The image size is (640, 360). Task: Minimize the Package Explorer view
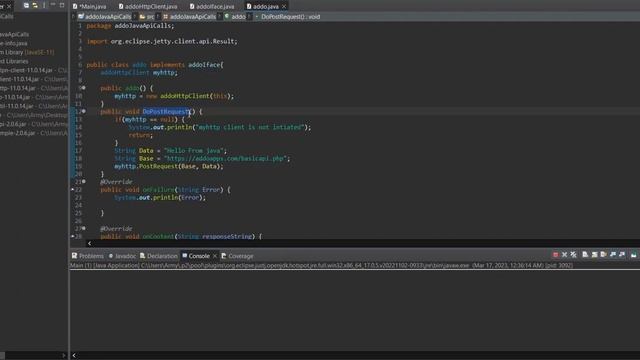click(x=53, y=5)
